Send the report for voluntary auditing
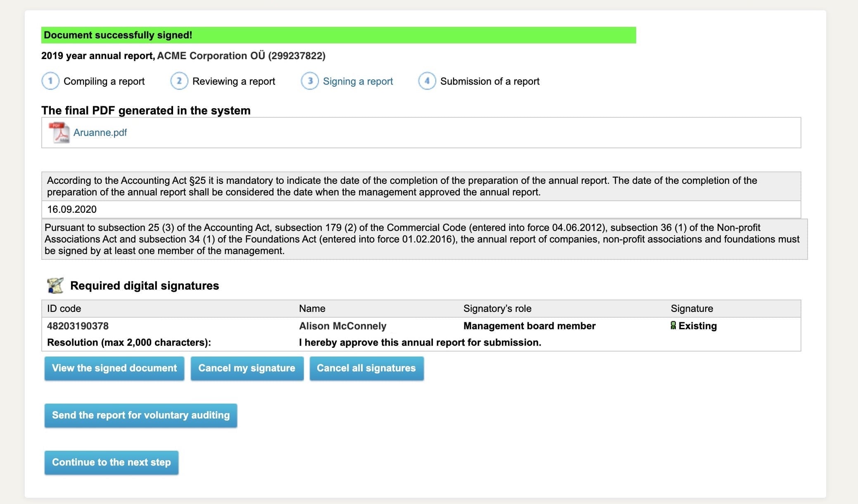 [x=140, y=415]
